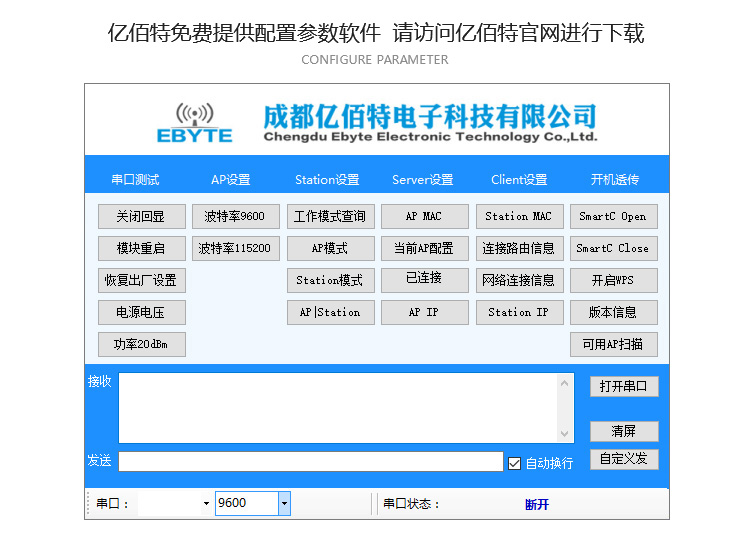750x542 pixels.
Task: Click the 版本信息 button
Action: (x=614, y=312)
